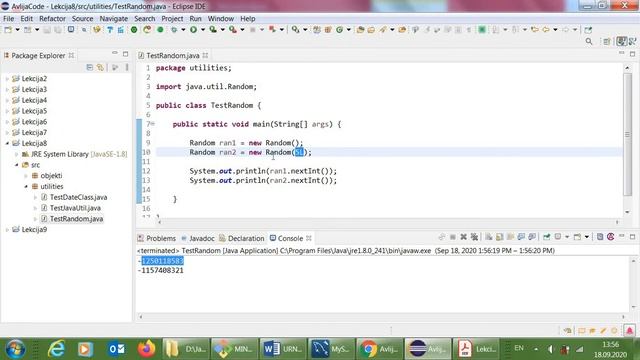Click the editor horizontal scrollbar
Image resolution: width=640 pixels, height=360 pixels.
pyautogui.click(x=388, y=222)
